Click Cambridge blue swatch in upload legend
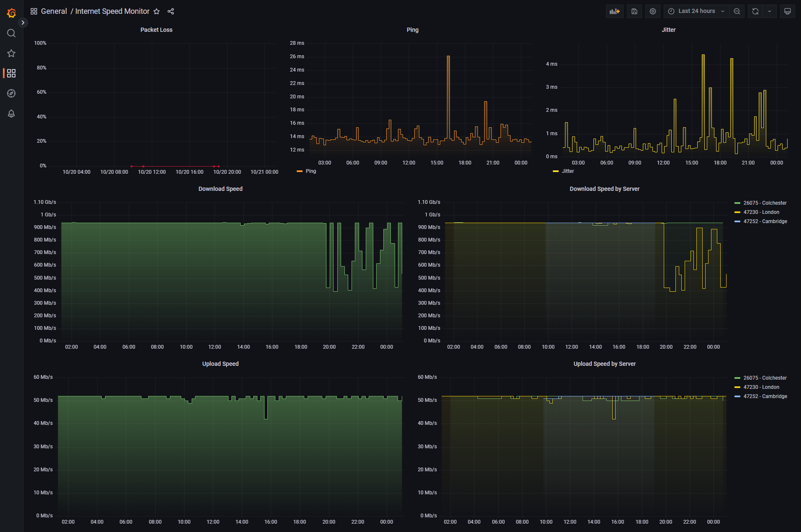 [x=737, y=396]
